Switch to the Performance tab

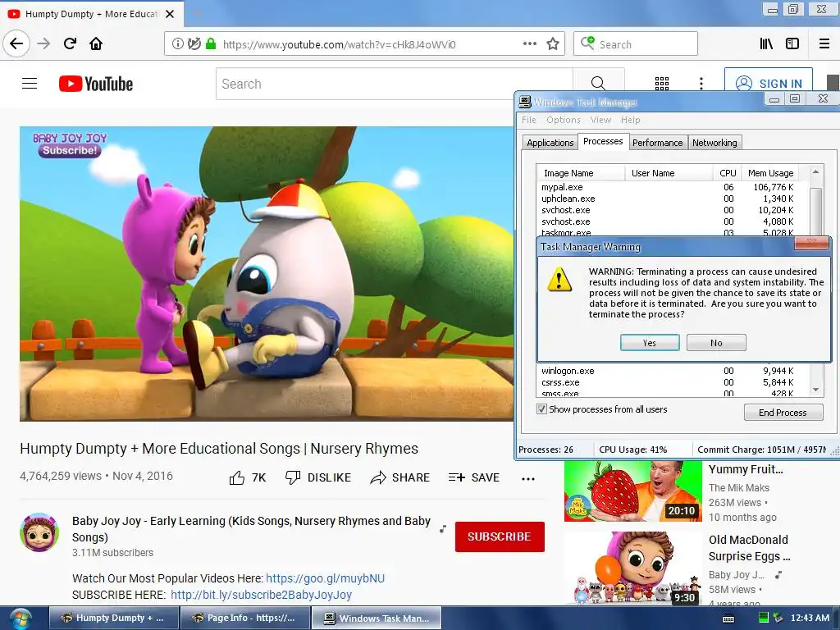pyautogui.click(x=657, y=143)
